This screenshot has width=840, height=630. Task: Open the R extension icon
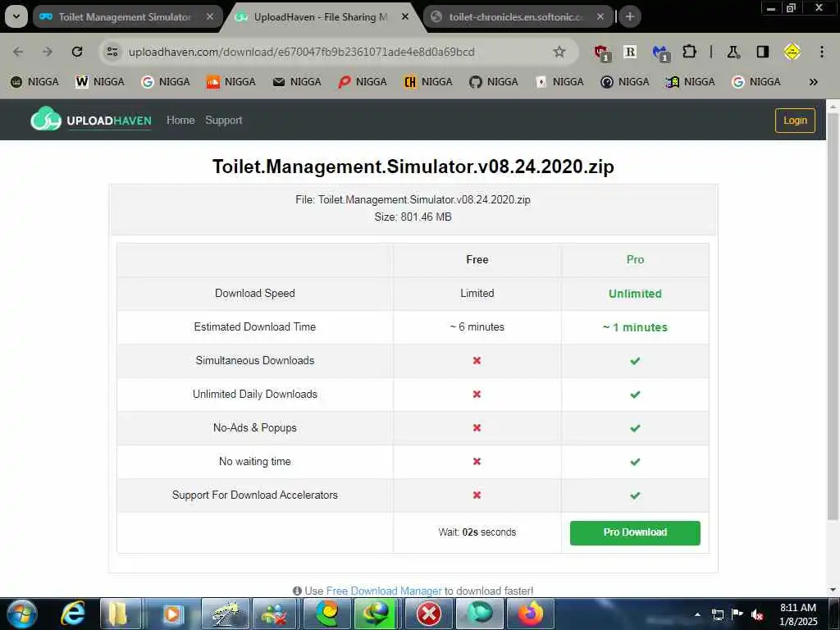[x=630, y=52]
